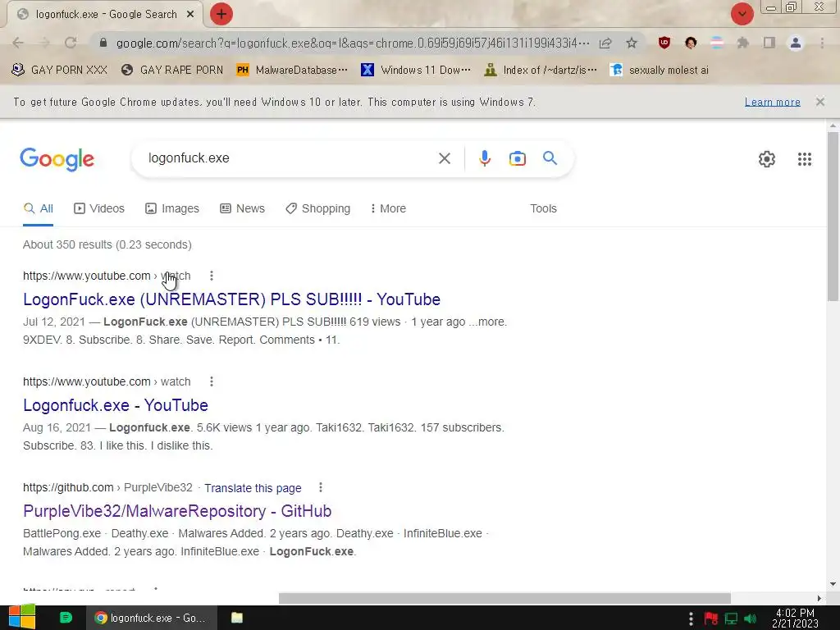
Task: Open the network status tray icon
Action: [x=731, y=619]
